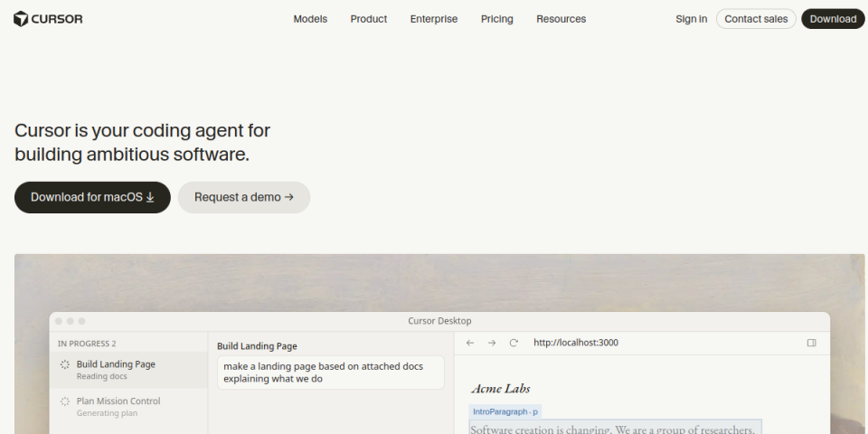The height and width of the screenshot is (434, 868).
Task: Click the red close dot of Cursor Desktop
Action: [59, 321]
